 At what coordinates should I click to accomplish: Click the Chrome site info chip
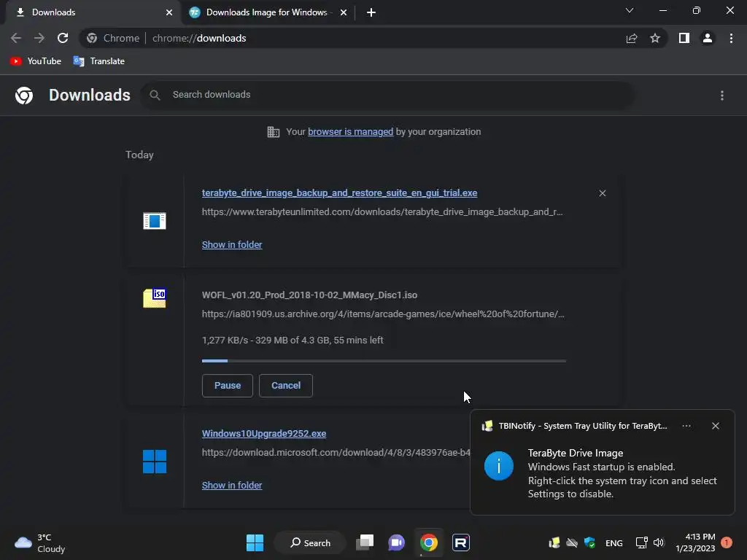tap(113, 38)
